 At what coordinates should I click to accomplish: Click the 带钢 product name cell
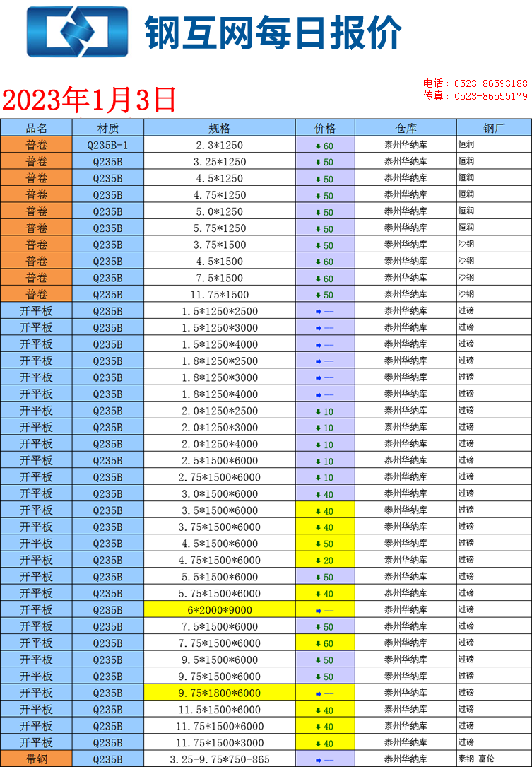(x=36, y=759)
